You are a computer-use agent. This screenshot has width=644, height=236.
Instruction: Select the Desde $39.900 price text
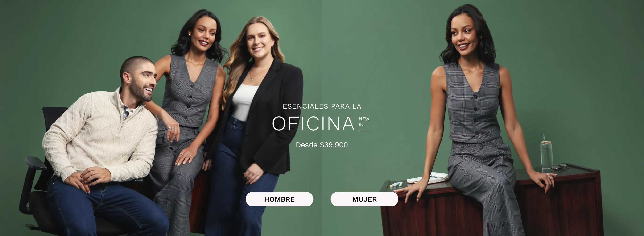(322, 145)
